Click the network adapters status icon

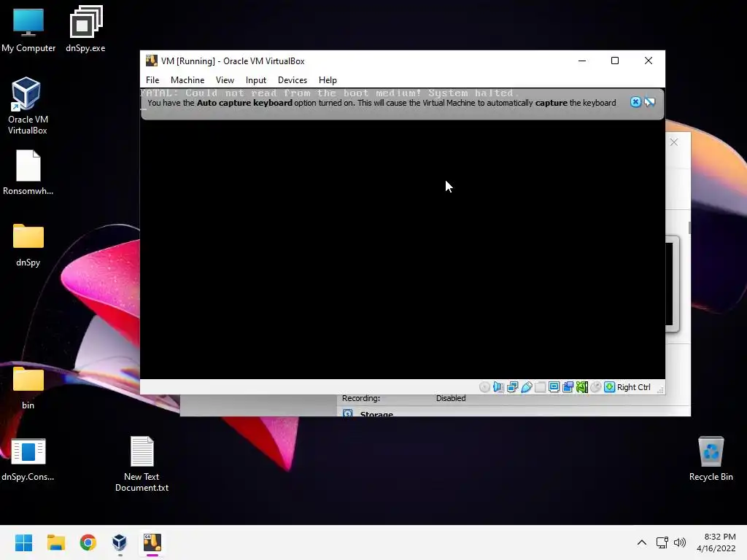click(513, 387)
